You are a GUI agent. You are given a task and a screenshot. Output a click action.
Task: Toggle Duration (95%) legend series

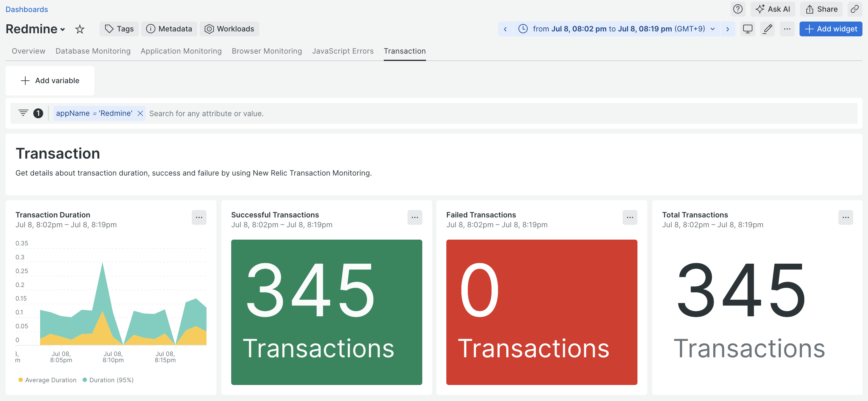[108, 380]
